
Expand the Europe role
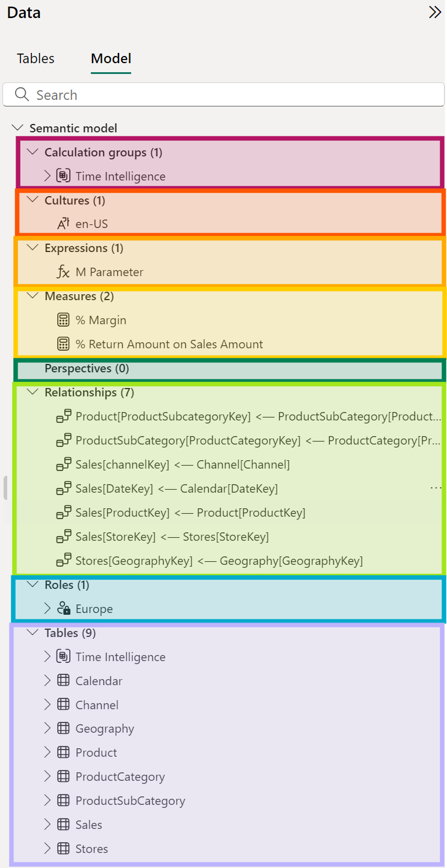pyautogui.click(x=48, y=609)
